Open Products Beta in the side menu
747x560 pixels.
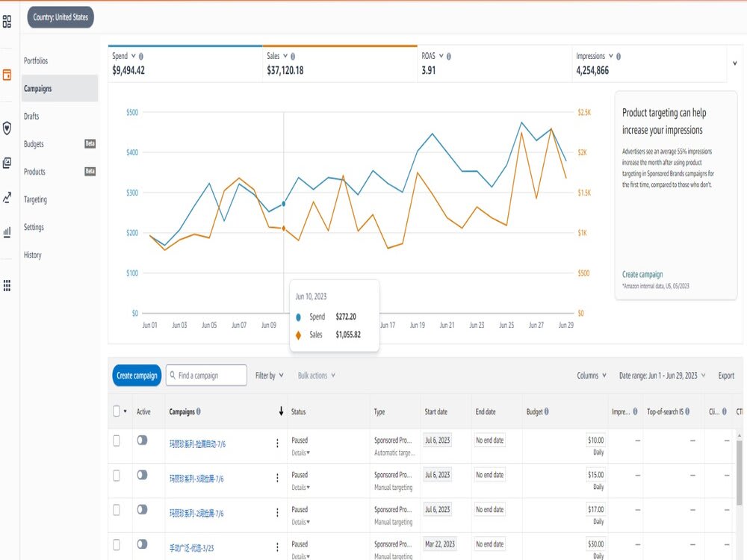(x=60, y=172)
